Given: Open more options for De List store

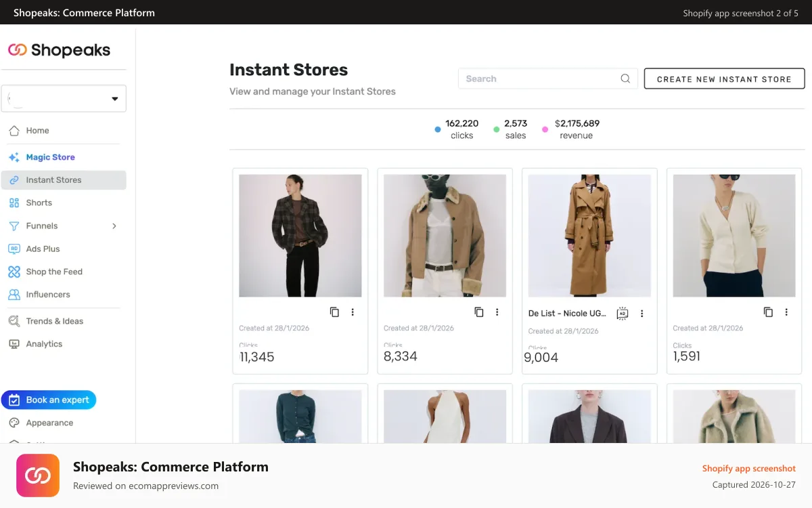Looking at the screenshot, I should (x=642, y=314).
